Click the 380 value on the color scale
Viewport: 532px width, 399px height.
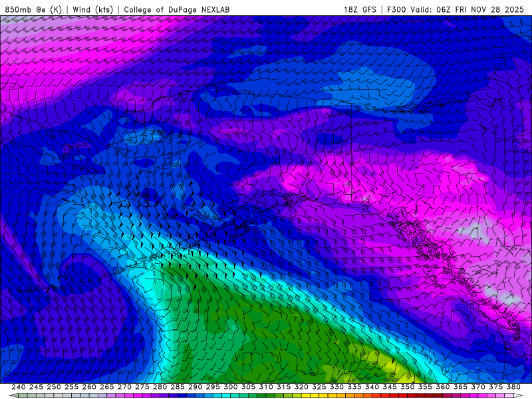513,387
